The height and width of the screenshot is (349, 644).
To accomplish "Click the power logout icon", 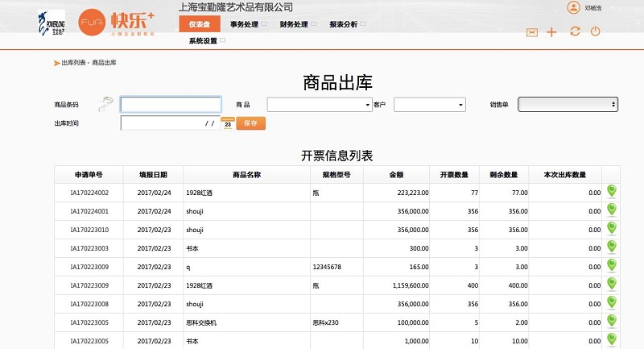I will 596,32.
